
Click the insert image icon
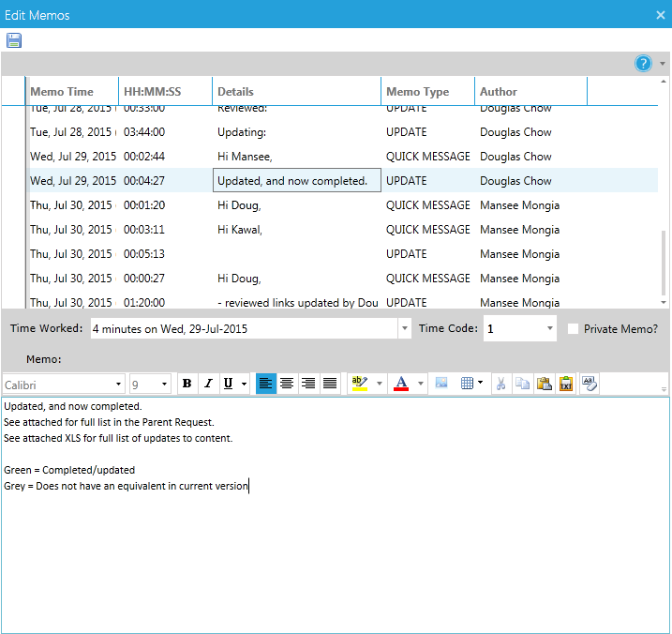[x=441, y=384]
